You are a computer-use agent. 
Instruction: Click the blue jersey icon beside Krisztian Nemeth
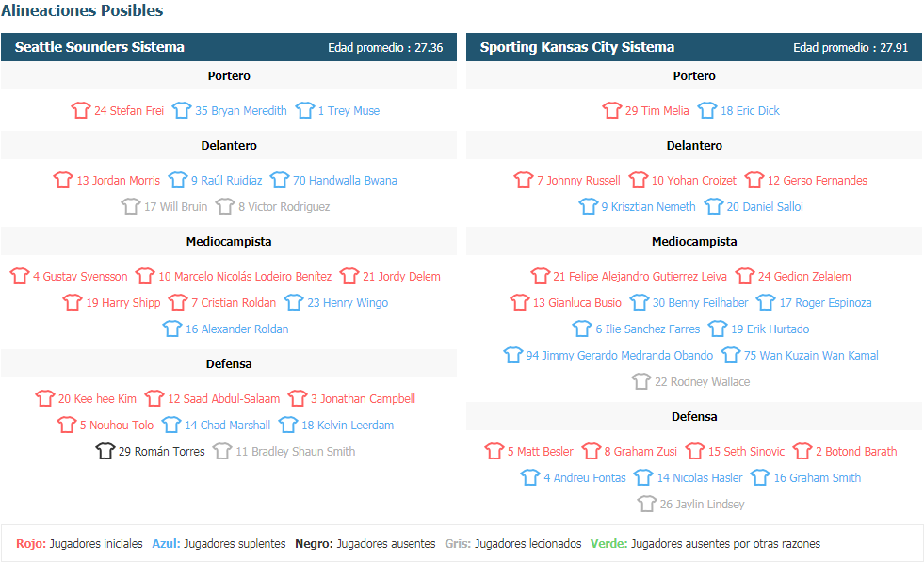pyautogui.click(x=588, y=206)
